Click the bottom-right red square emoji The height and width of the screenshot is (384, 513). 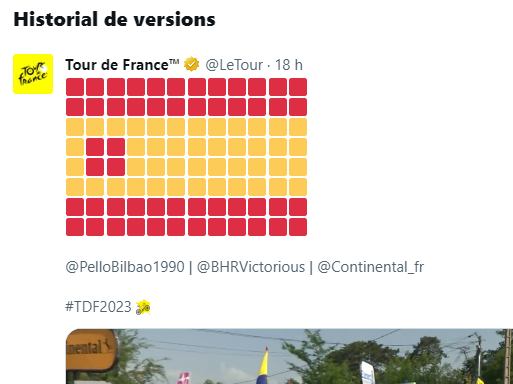pos(298,227)
